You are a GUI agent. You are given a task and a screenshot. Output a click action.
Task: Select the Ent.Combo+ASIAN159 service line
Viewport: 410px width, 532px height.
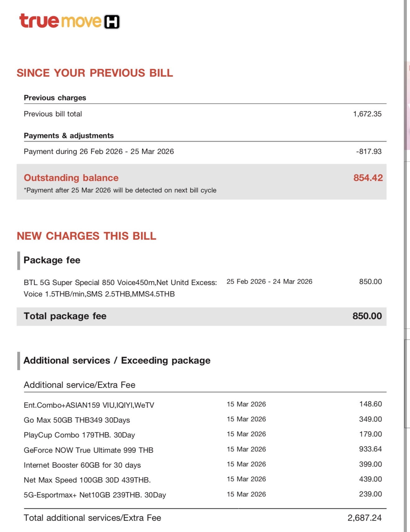point(89,405)
